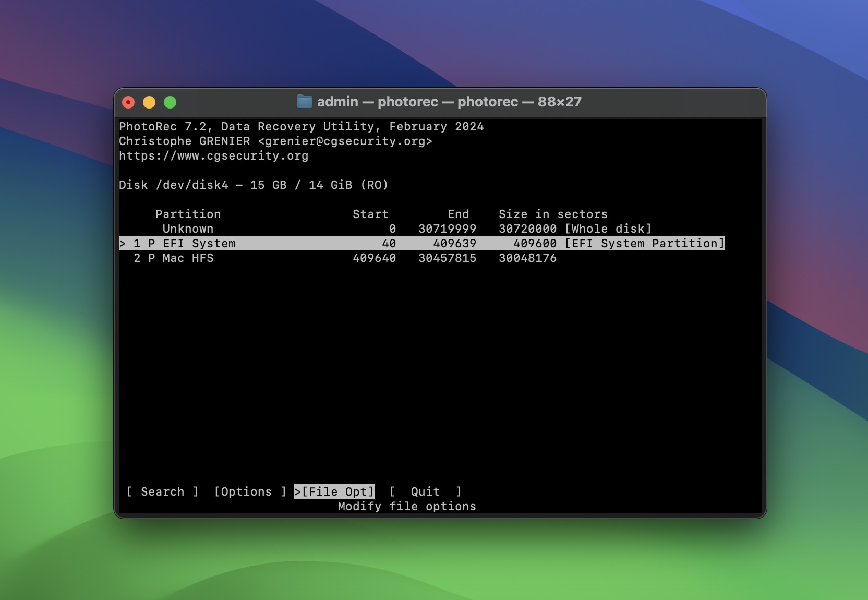Select the Mac HFS partition row

tap(338, 258)
